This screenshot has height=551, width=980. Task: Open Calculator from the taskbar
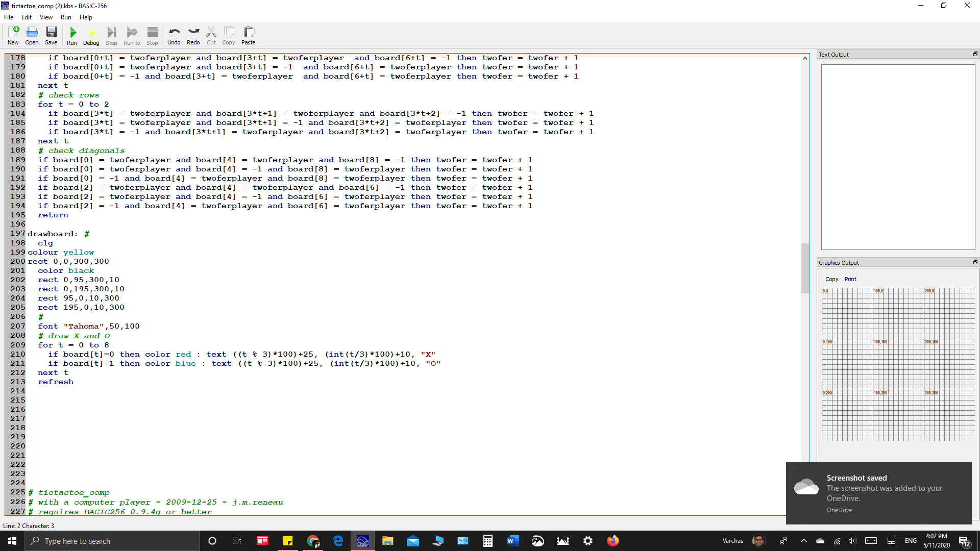tap(488, 541)
